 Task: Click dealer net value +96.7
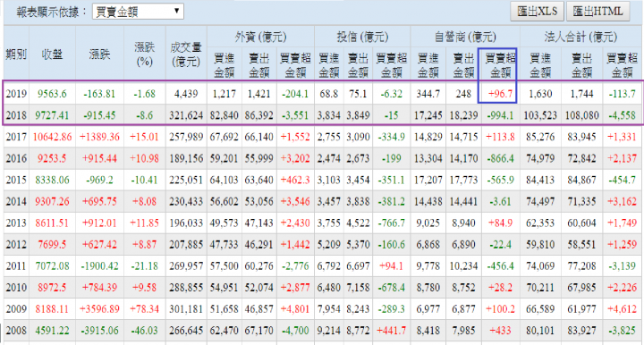[x=500, y=94]
